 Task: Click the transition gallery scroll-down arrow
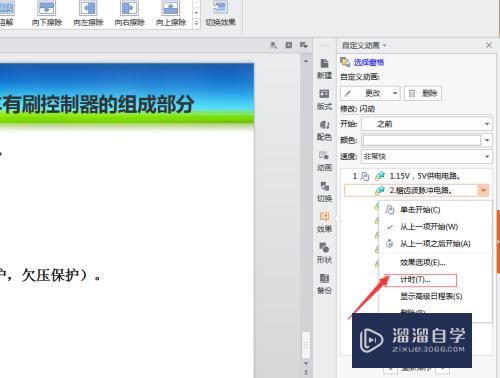196,13
